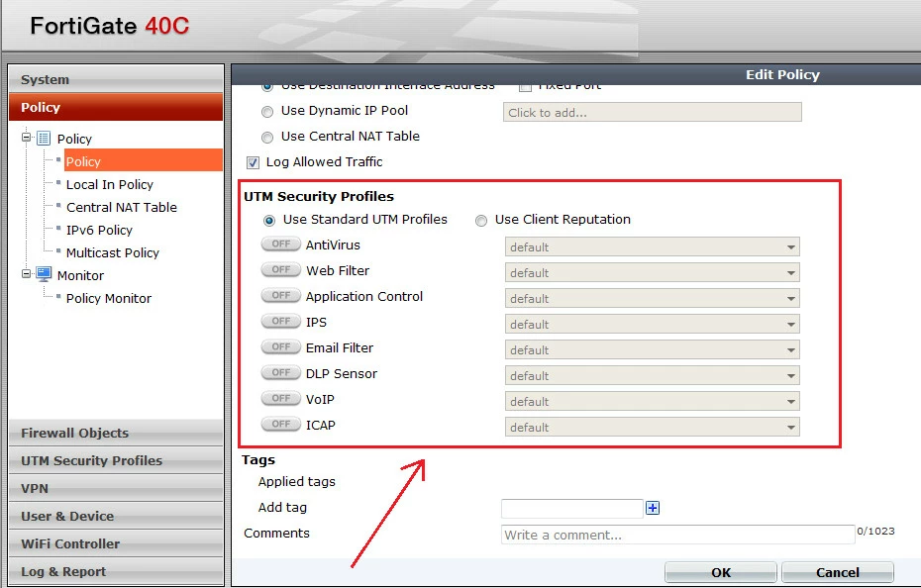Click the Add tag input field
Viewport: 921px width, 588px height.
coord(572,508)
